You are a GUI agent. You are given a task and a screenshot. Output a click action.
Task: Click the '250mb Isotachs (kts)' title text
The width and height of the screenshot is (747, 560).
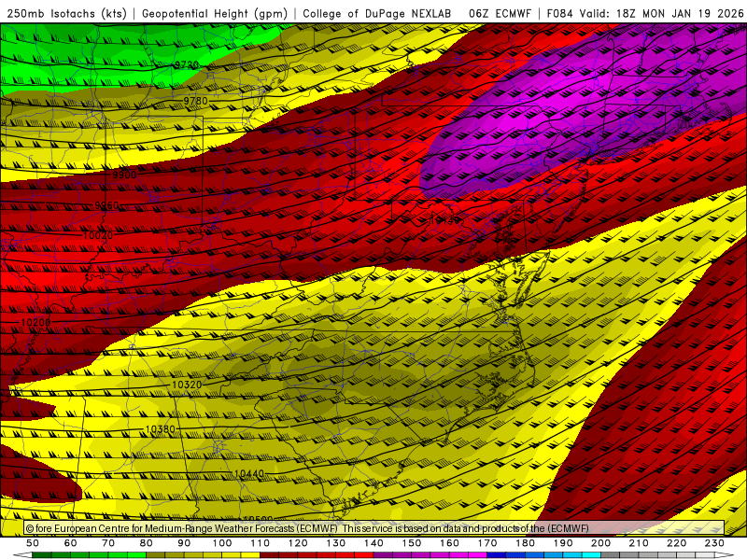(66, 14)
